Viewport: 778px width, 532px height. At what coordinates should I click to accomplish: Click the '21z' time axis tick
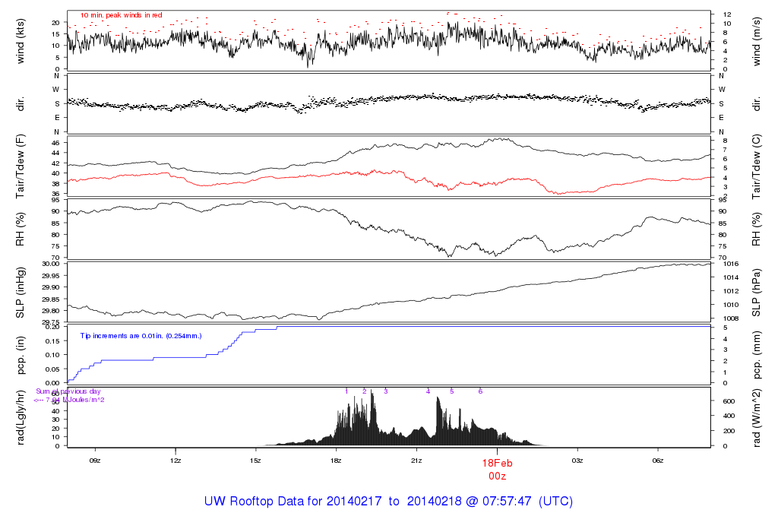[x=416, y=461]
